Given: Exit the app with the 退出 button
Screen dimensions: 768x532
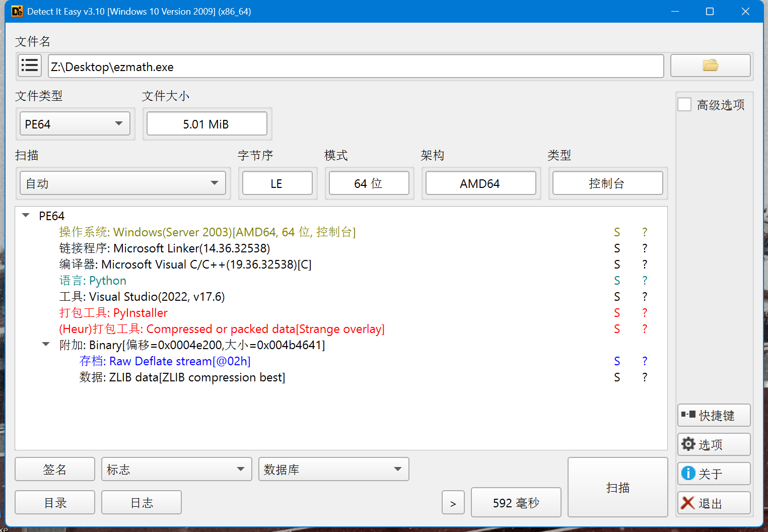Looking at the screenshot, I should (x=714, y=503).
